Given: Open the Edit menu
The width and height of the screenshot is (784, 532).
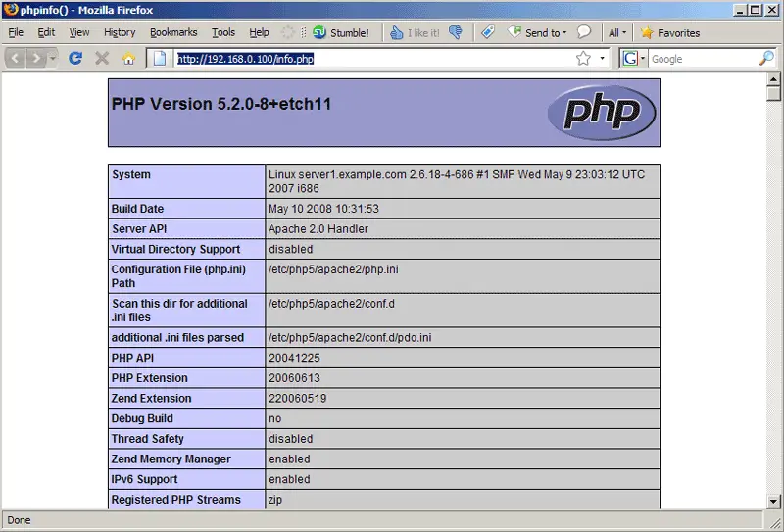Looking at the screenshot, I should [46, 32].
